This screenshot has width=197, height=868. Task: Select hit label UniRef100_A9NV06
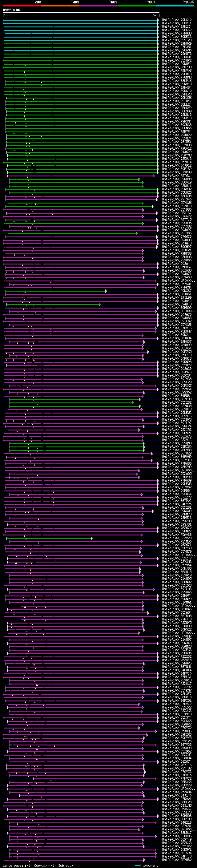click(x=177, y=71)
